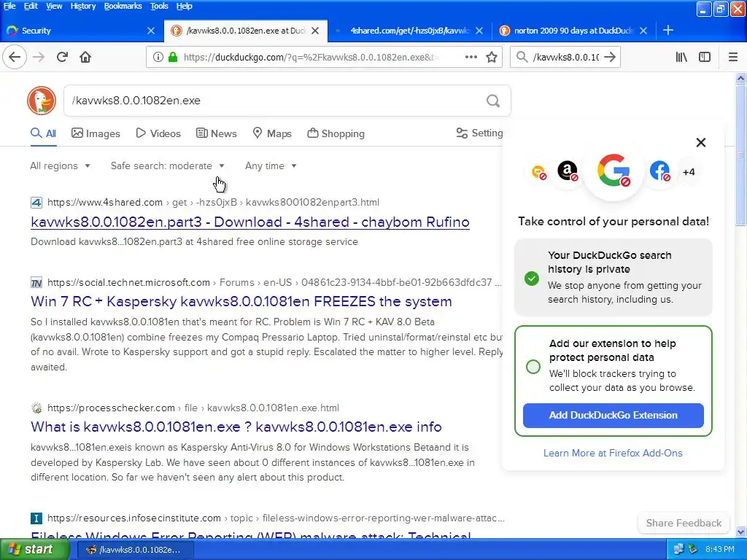Image resolution: width=747 pixels, height=560 pixels.
Task: Click Add DuckDuckGo Extension button
Action: 613,415
